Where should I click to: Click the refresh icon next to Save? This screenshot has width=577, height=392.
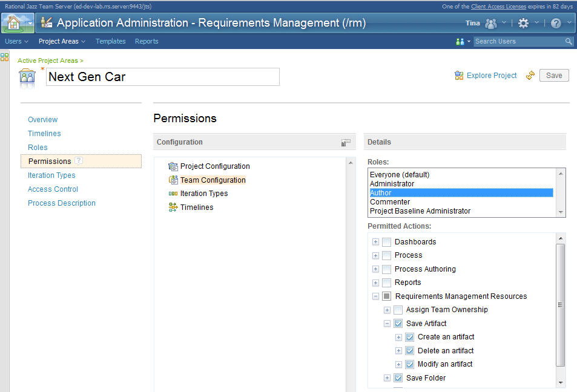(530, 75)
